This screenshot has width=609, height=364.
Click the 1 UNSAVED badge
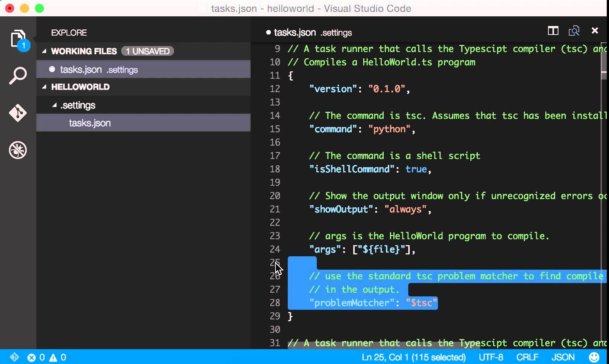148,51
